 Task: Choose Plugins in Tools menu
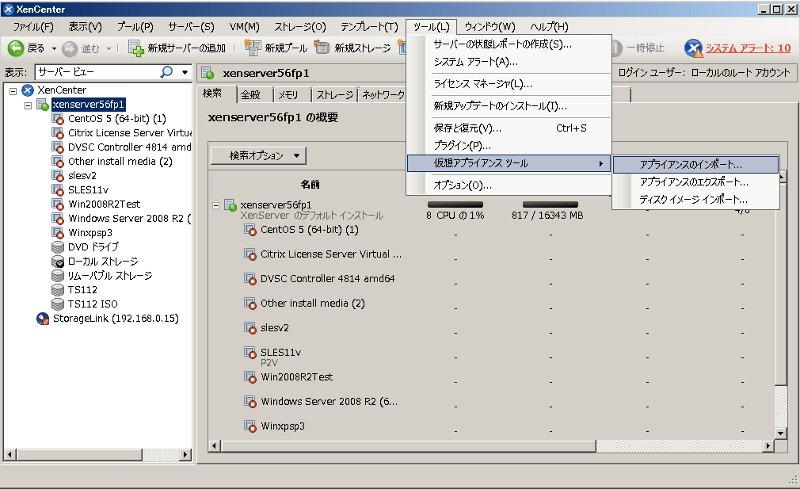coord(509,145)
